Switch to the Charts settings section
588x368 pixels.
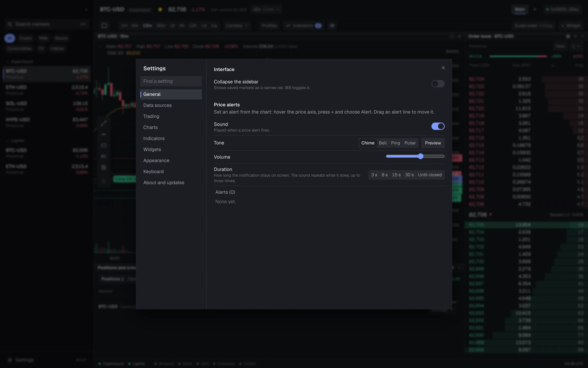[171, 127]
